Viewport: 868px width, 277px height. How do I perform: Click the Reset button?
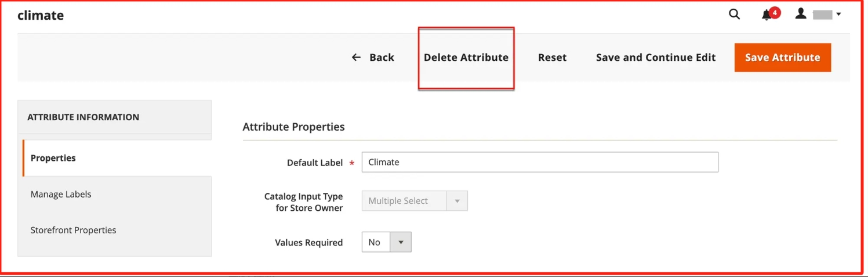[x=552, y=57]
